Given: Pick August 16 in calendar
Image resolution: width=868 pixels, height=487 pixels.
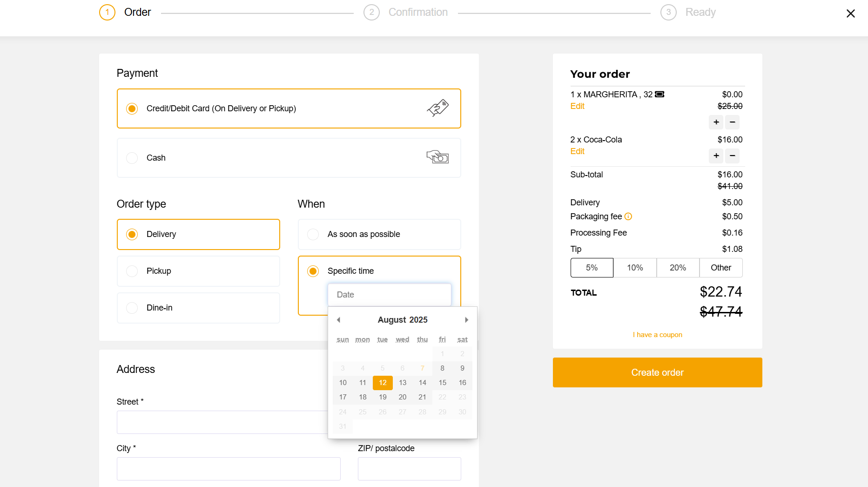Looking at the screenshot, I should (x=463, y=383).
